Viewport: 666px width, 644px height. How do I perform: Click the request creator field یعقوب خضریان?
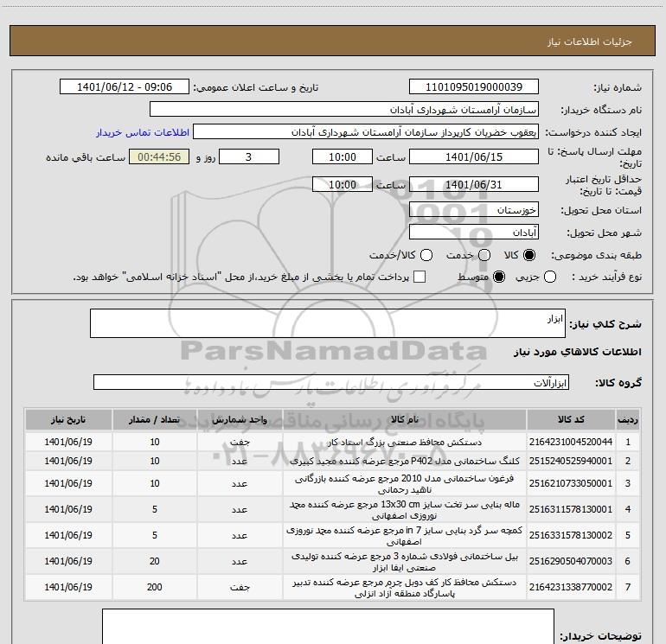[x=366, y=132]
